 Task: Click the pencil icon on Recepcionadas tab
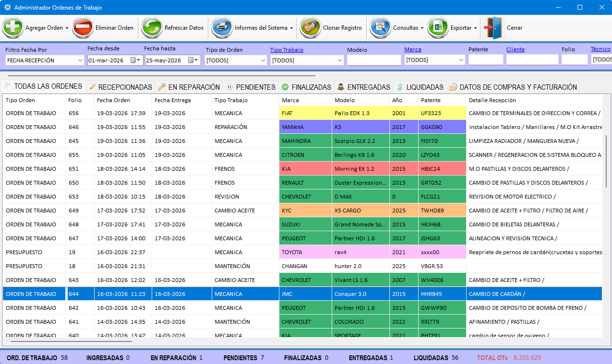[92, 87]
